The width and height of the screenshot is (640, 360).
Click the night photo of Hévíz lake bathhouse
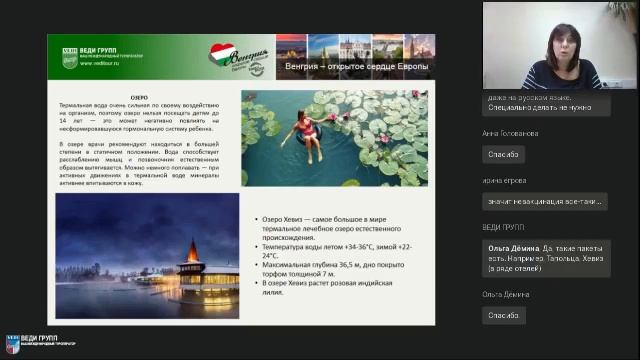(x=147, y=256)
